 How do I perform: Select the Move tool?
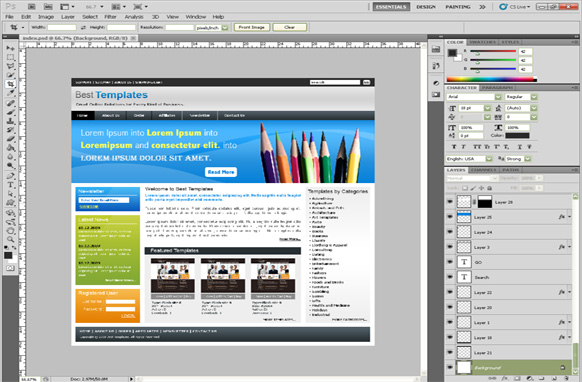10,48
